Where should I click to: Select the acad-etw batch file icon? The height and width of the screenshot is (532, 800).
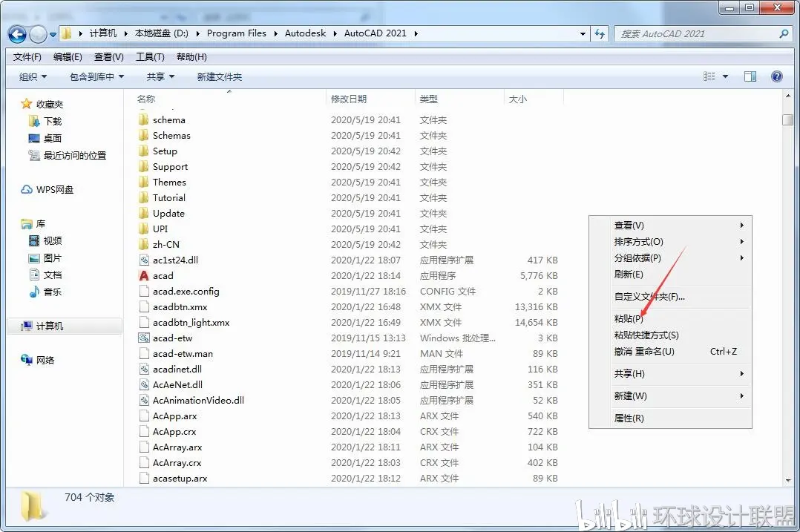[x=144, y=338]
